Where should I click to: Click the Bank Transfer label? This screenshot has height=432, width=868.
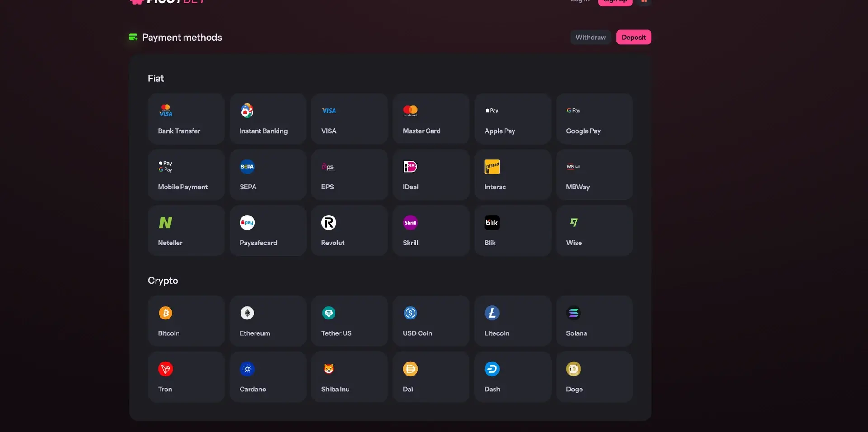(179, 131)
